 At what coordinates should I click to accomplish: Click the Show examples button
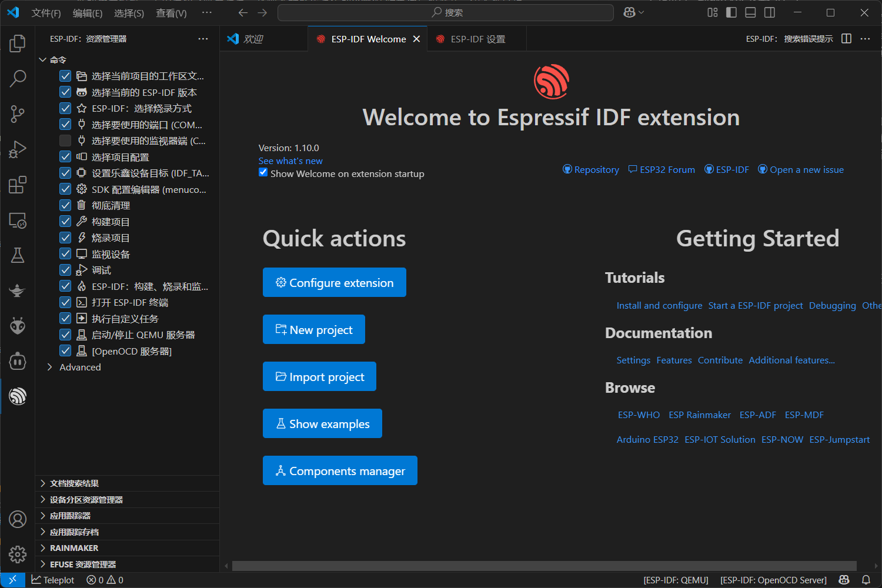(322, 423)
